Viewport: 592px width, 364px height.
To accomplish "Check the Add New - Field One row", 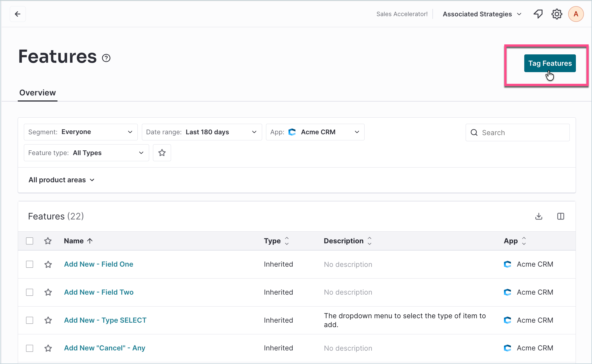I will click(29, 264).
